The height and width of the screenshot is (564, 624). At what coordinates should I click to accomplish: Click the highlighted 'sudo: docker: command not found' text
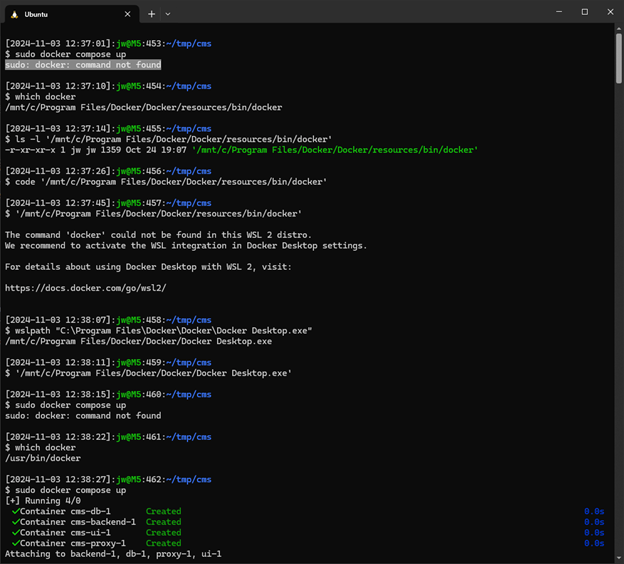[x=83, y=65]
